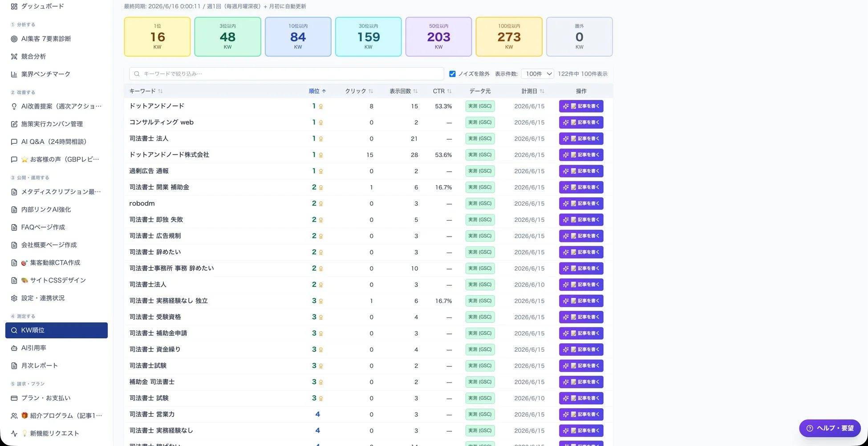Click the 競合分析 crossed-swords icon
Screen dimensions: 868x446
tap(14, 56)
